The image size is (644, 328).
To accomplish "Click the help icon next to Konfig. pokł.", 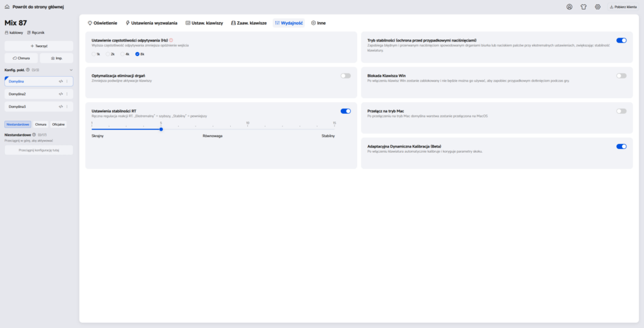I will [x=28, y=70].
